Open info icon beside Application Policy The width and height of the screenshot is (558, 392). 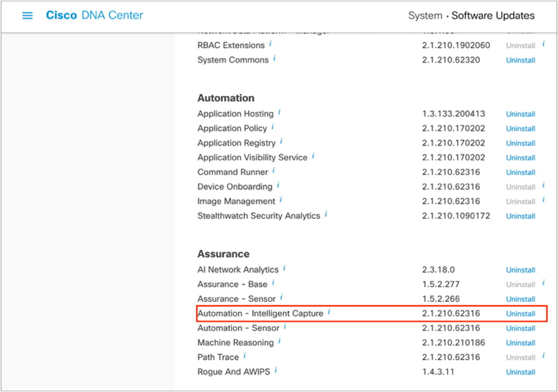273,127
